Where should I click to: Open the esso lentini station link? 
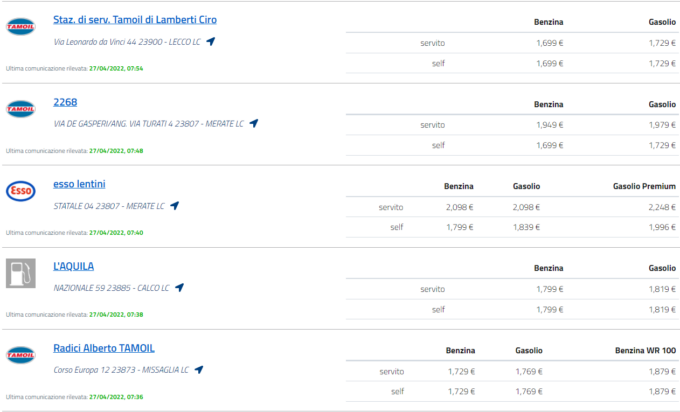point(79,183)
